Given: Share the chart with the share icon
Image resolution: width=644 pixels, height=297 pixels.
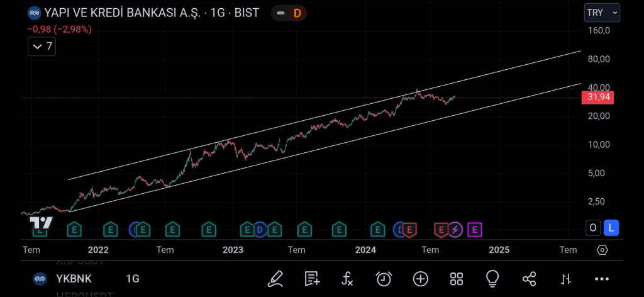Looking at the screenshot, I should [529, 279].
